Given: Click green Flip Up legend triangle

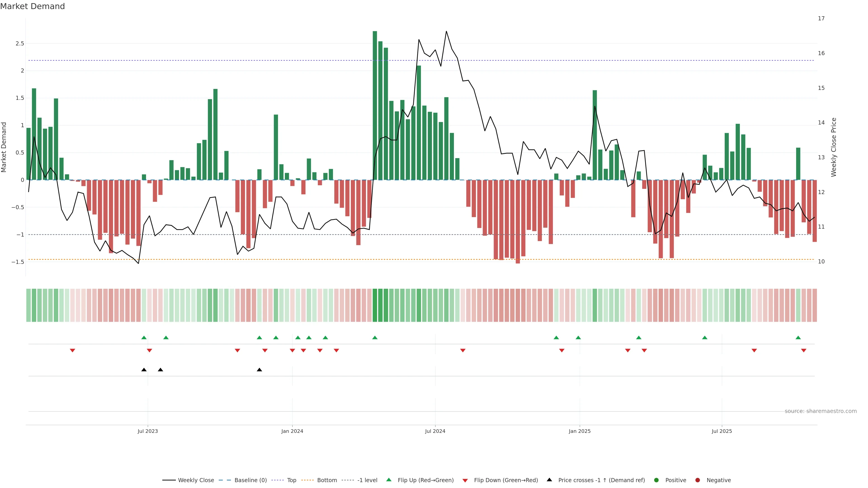Looking at the screenshot, I should (389, 480).
